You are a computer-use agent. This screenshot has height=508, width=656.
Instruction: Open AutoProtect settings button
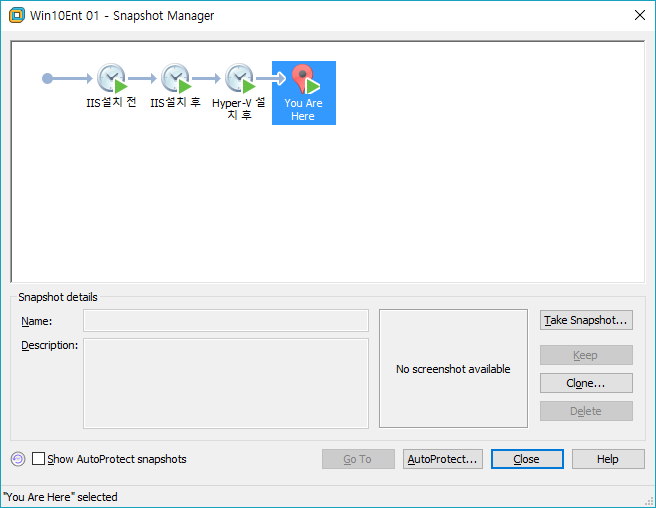pos(443,459)
